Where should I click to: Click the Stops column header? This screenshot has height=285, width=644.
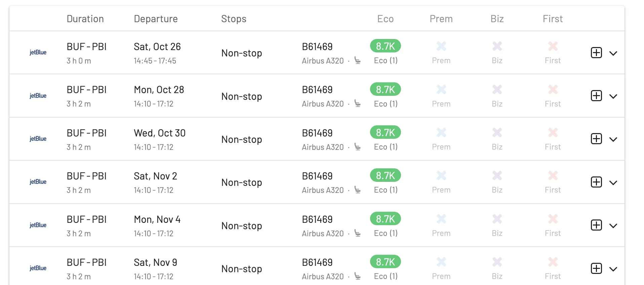(234, 19)
